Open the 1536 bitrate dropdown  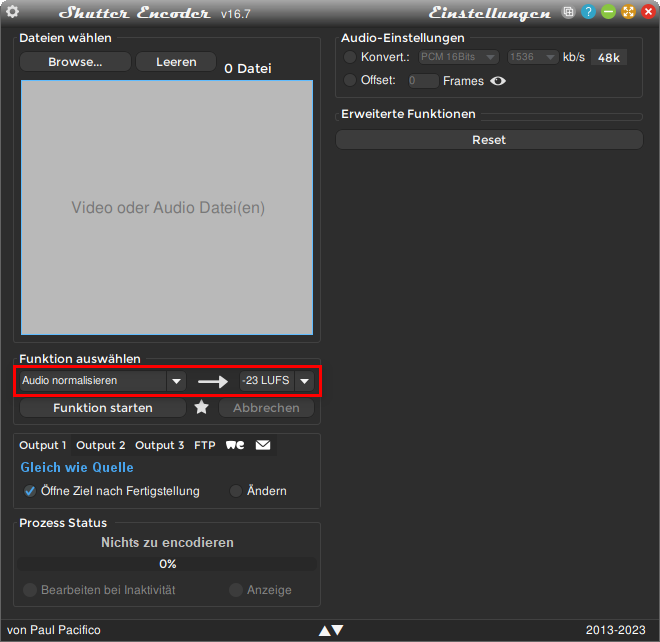pos(533,57)
